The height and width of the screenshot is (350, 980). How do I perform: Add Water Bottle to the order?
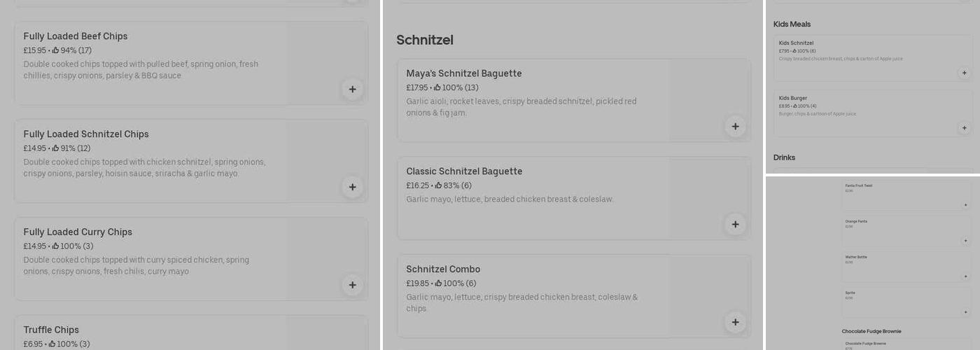tap(965, 276)
